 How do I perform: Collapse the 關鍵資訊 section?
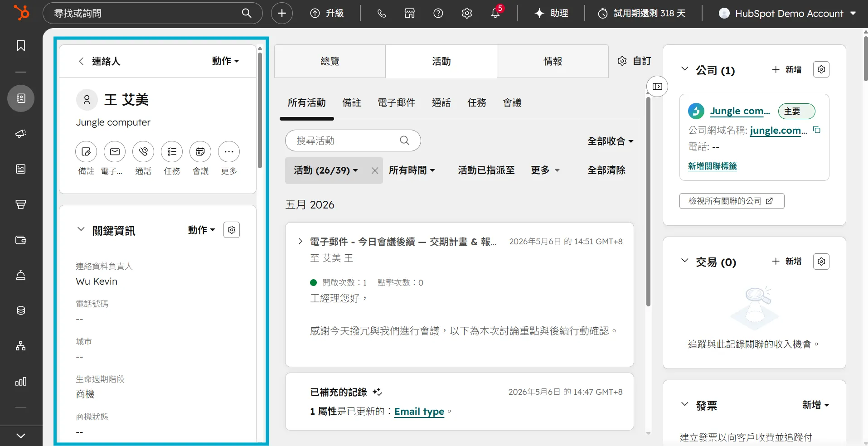point(81,229)
